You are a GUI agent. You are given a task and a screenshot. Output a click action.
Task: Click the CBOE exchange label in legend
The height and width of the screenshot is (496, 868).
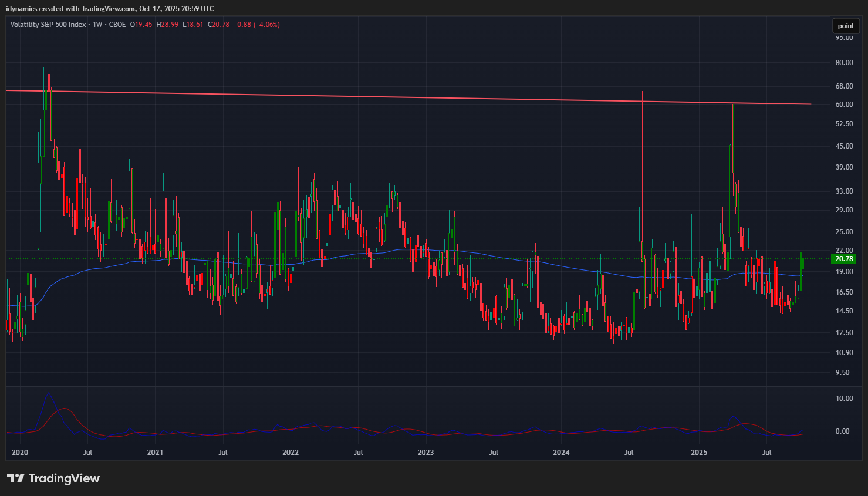coord(117,25)
